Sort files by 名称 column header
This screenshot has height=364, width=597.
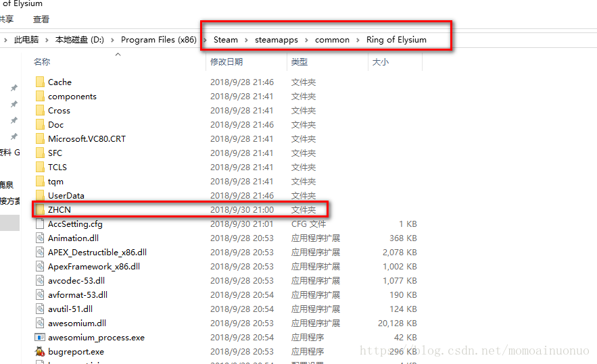click(42, 61)
